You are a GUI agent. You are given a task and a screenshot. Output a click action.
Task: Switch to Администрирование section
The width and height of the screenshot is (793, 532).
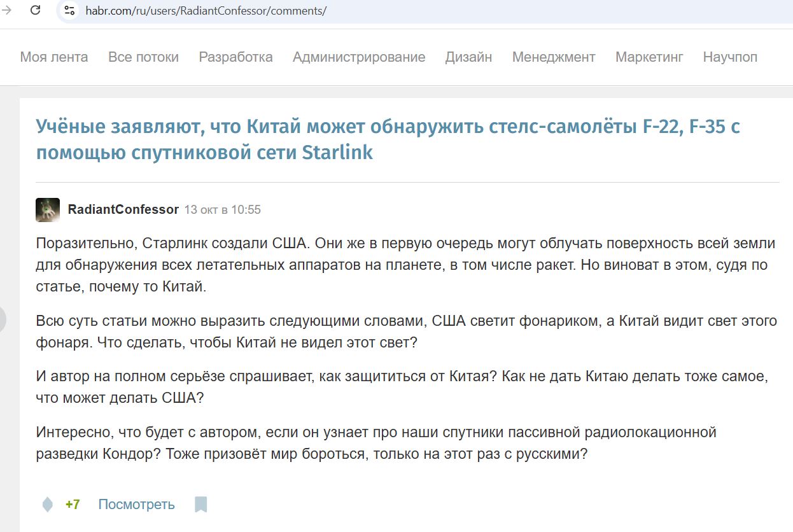coord(359,57)
